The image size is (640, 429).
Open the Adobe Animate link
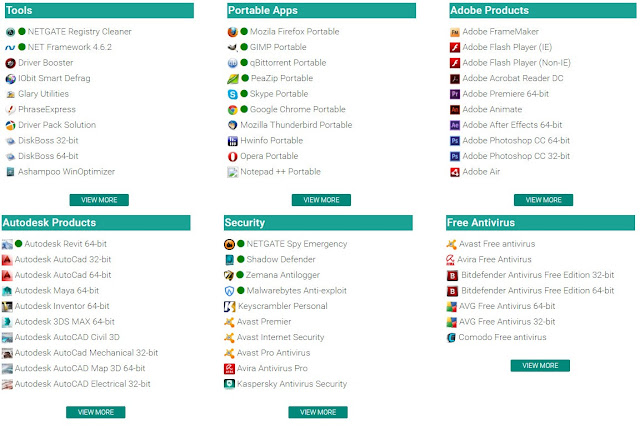[492, 109]
